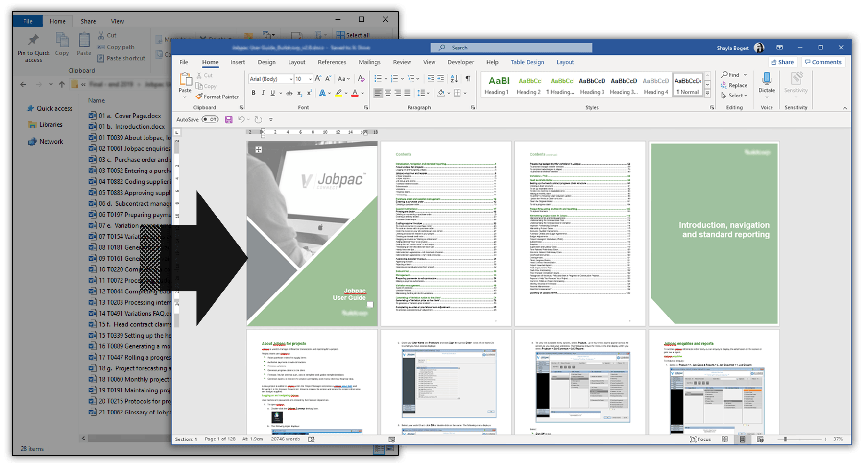
Task: Clear all formatting in Word ribbon
Action: coord(361,78)
